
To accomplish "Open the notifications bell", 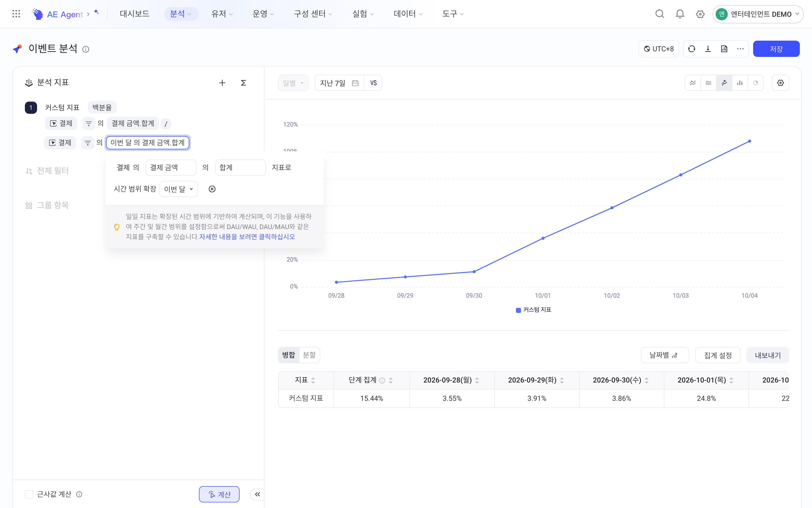I will point(680,14).
